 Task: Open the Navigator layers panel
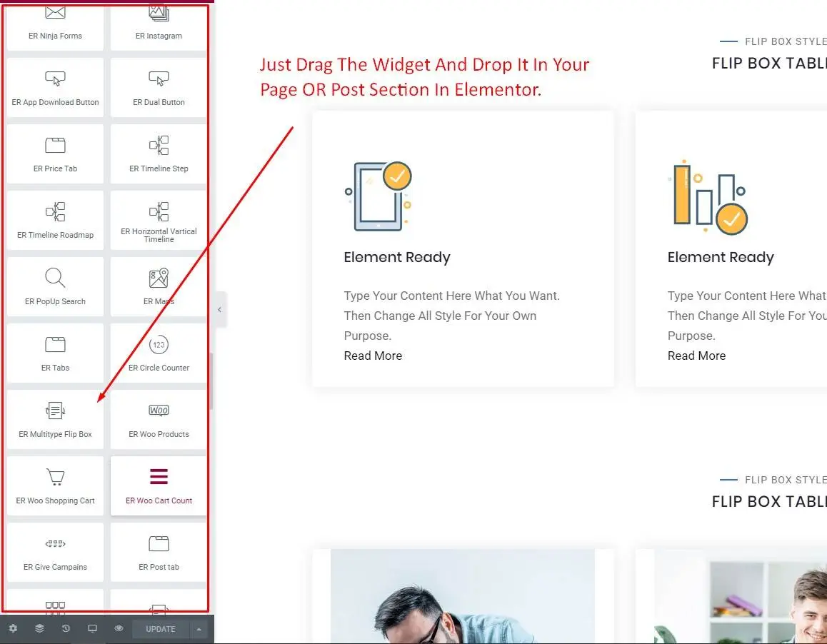pos(39,629)
